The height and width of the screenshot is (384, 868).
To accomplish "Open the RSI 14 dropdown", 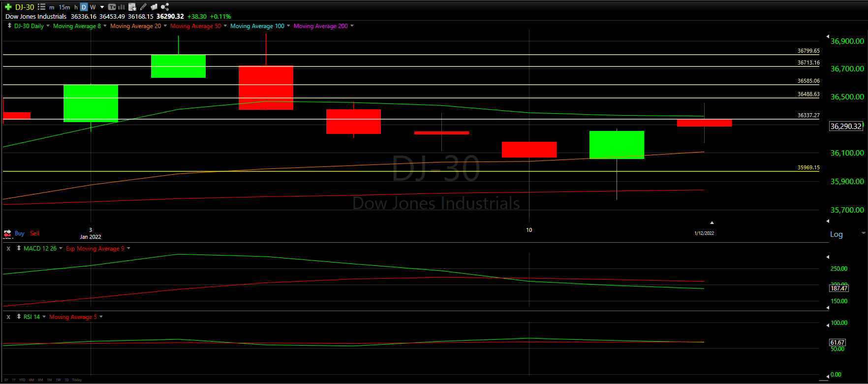I will click(44, 317).
